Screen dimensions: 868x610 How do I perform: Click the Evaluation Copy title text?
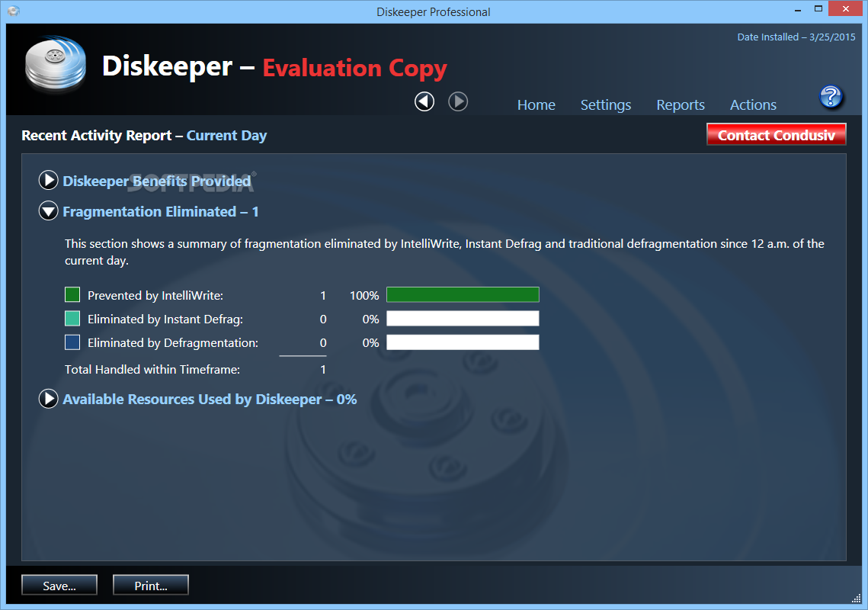pos(355,68)
